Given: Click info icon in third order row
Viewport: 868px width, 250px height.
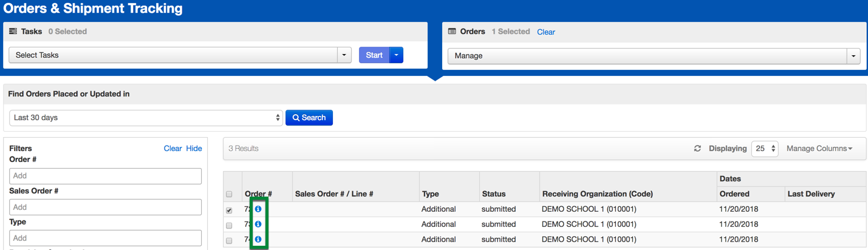Looking at the screenshot, I should (258, 240).
